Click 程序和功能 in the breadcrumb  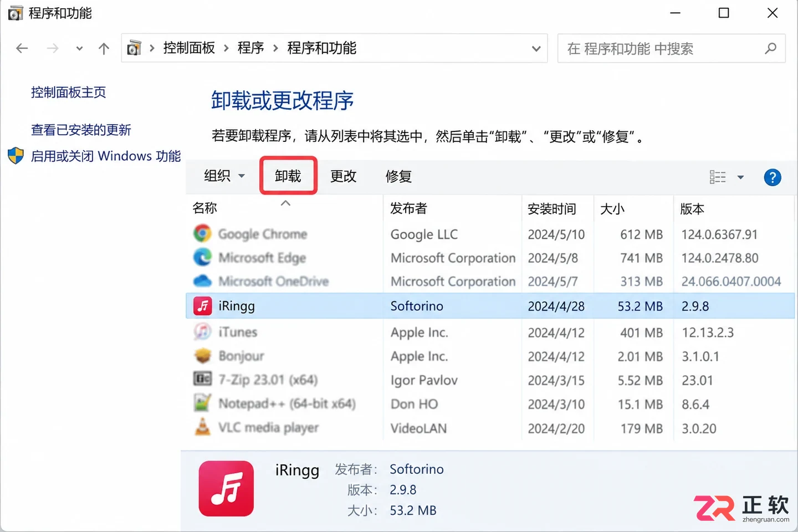click(321, 48)
